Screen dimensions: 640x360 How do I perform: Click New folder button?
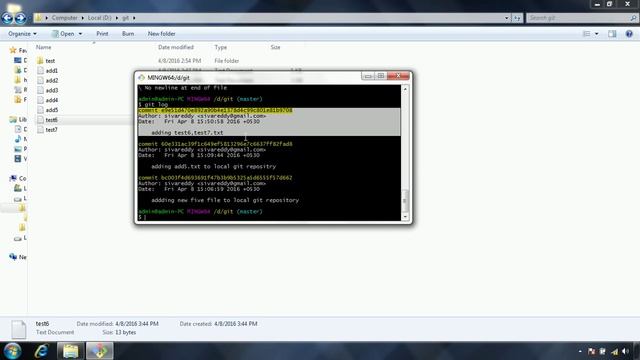pos(161,34)
